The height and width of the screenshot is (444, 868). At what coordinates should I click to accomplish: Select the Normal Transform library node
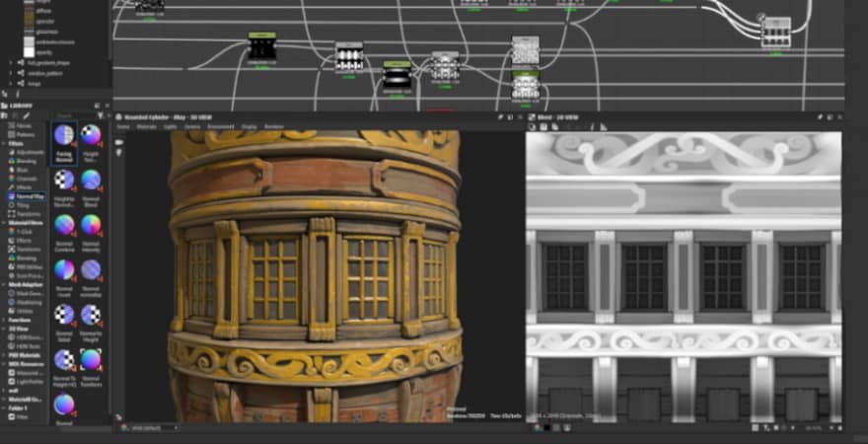[x=91, y=369]
